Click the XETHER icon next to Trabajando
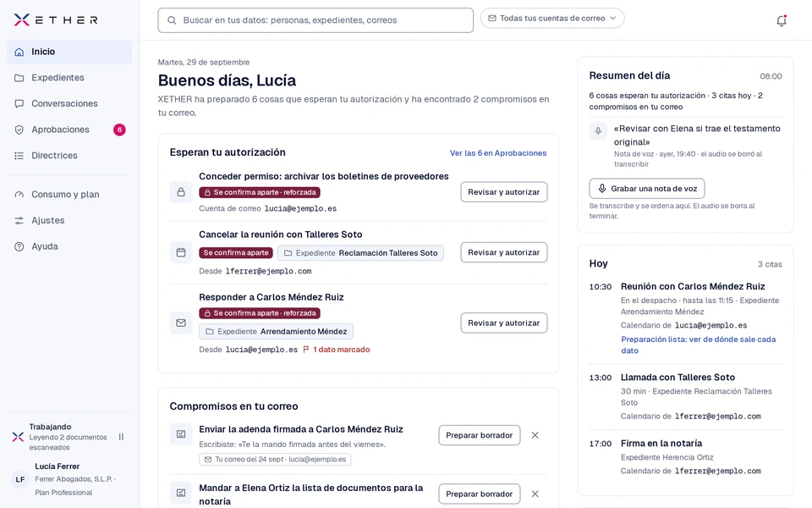Image resolution: width=812 pixels, height=508 pixels. click(x=18, y=437)
